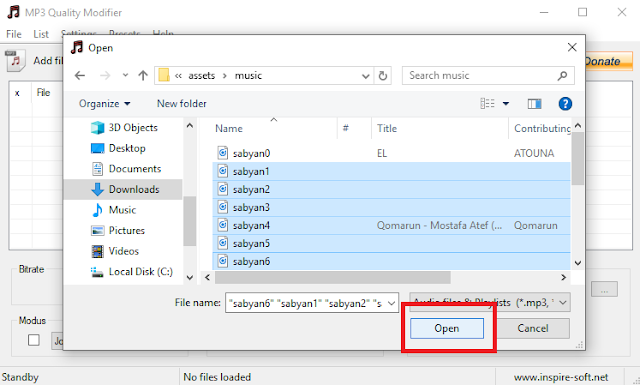Open the file type filter dropdown
This screenshot has height=385, width=640.
(x=490, y=303)
